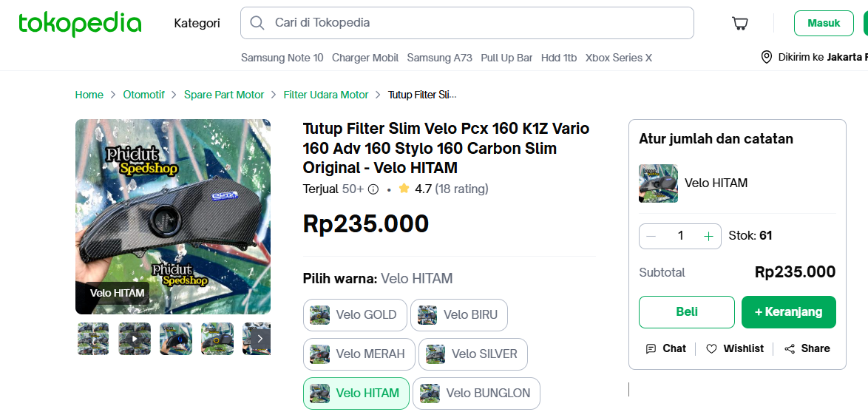Increase quantity with plus button

pyautogui.click(x=708, y=237)
